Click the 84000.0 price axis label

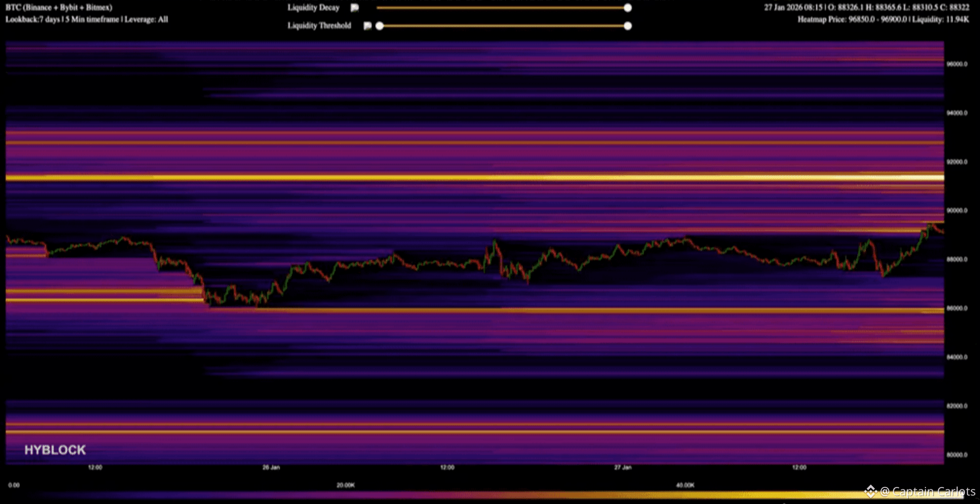tap(957, 357)
